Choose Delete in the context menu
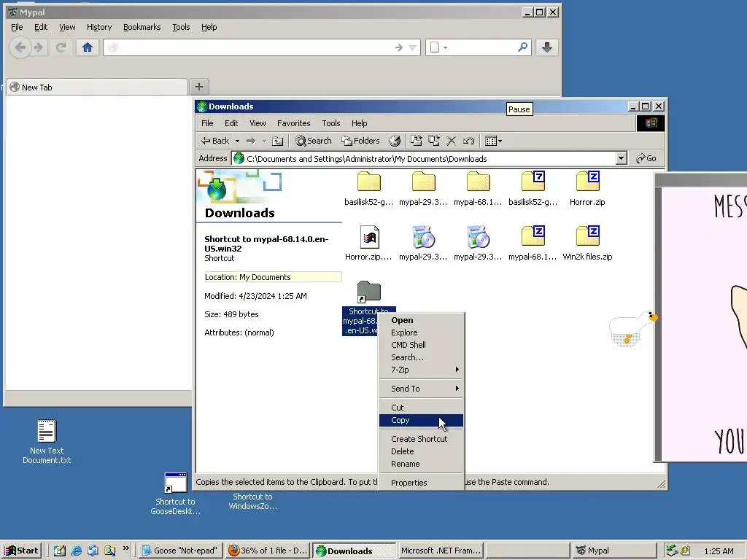 421,451
